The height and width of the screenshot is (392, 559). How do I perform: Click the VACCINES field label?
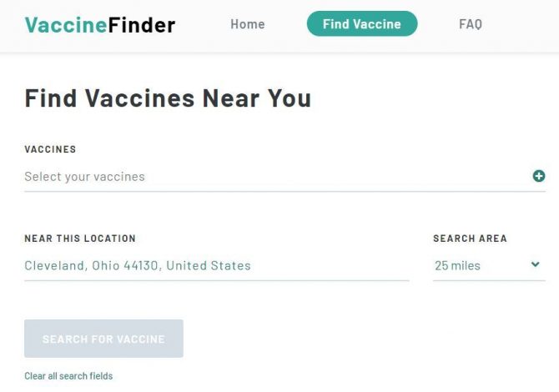[50, 149]
